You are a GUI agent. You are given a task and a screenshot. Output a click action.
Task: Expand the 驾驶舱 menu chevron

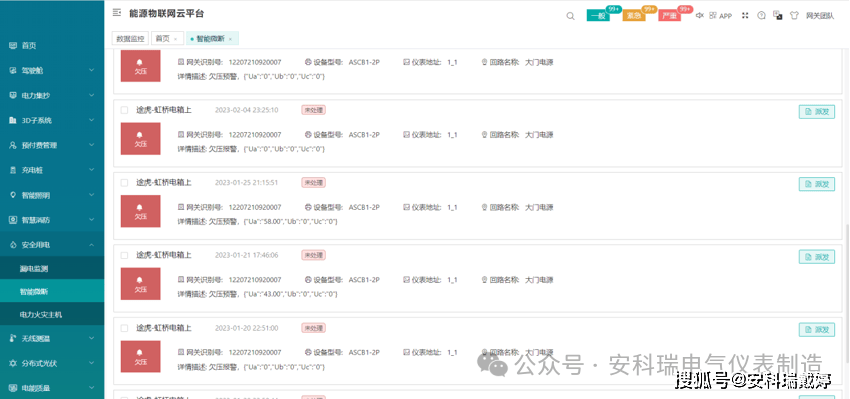91,70
